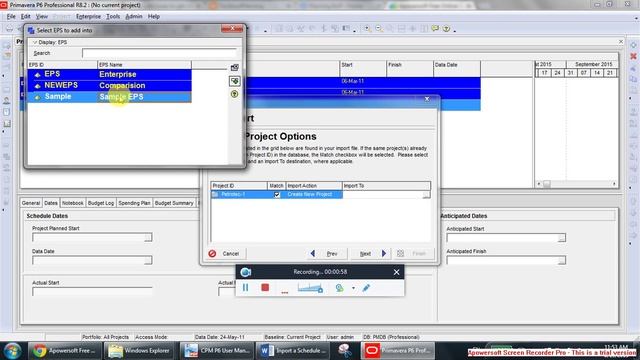Click the speech bubble toolbar icon
Image resolution: width=640 pixels, height=360 pixels.
(x=435, y=29)
